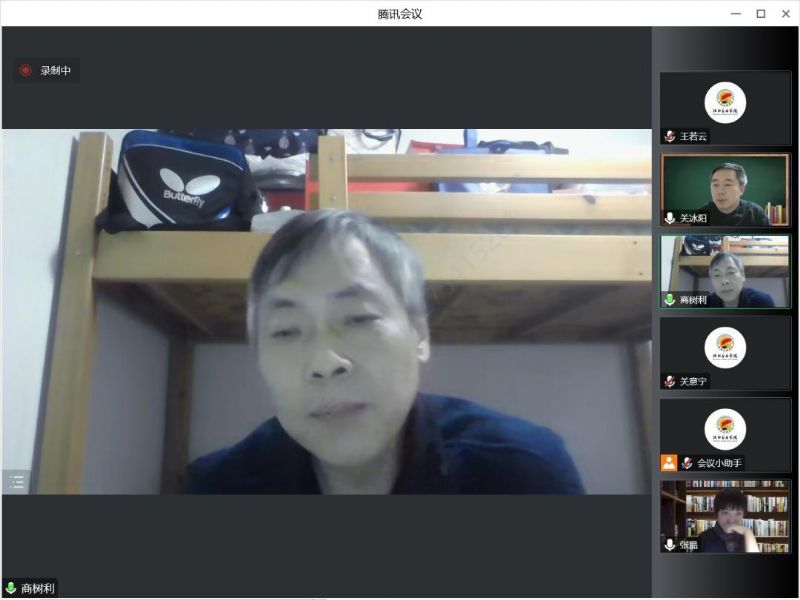800x600 pixels.
Task: Click the main speaker video area
Action: [x=326, y=311]
